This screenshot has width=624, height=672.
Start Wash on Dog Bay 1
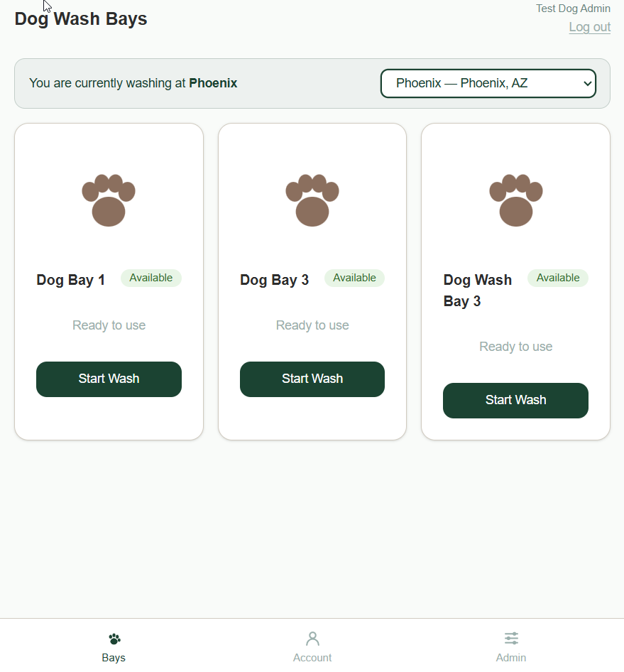tap(109, 379)
